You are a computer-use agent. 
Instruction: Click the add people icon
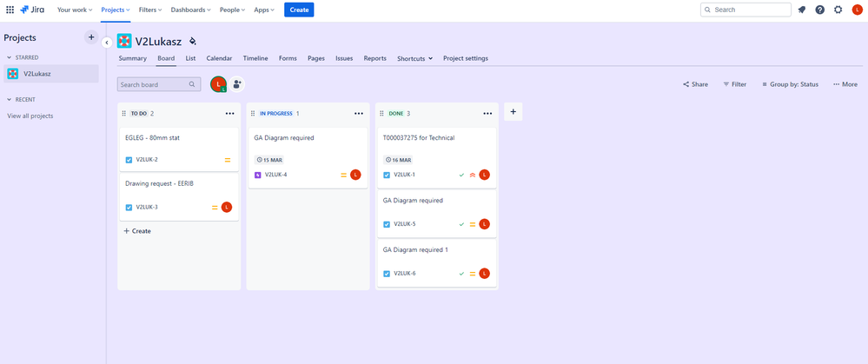coord(237,84)
